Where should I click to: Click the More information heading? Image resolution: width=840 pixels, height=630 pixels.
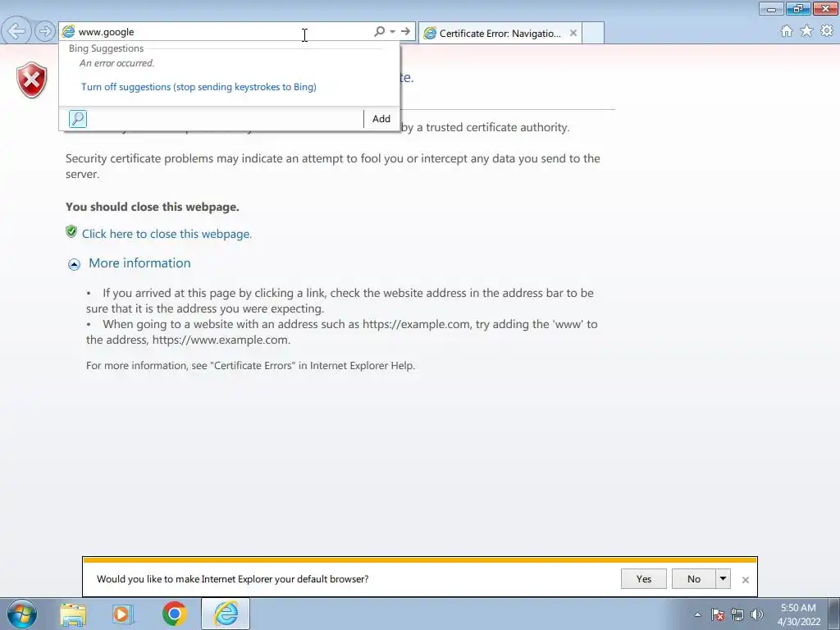139,263
